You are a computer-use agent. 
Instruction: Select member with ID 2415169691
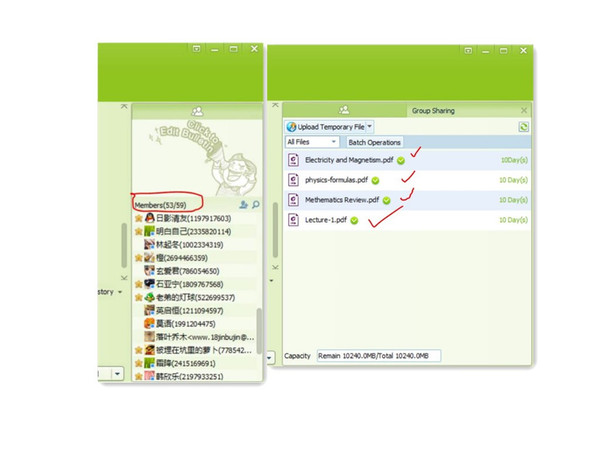(195, 364)
